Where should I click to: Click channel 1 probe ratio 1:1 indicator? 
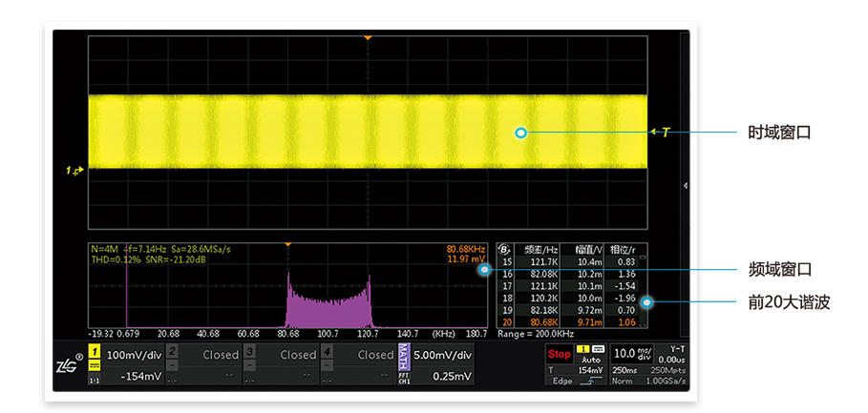pyautogui.click(x=93, y=381)
